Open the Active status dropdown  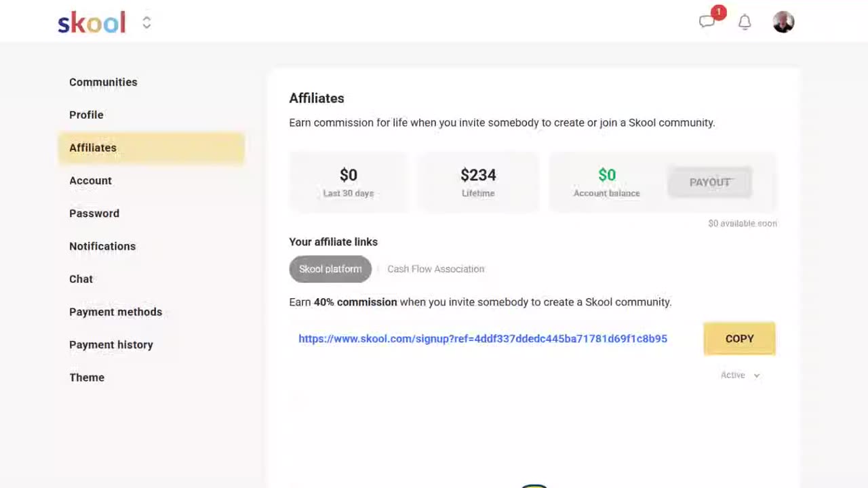tap(740, 375)
